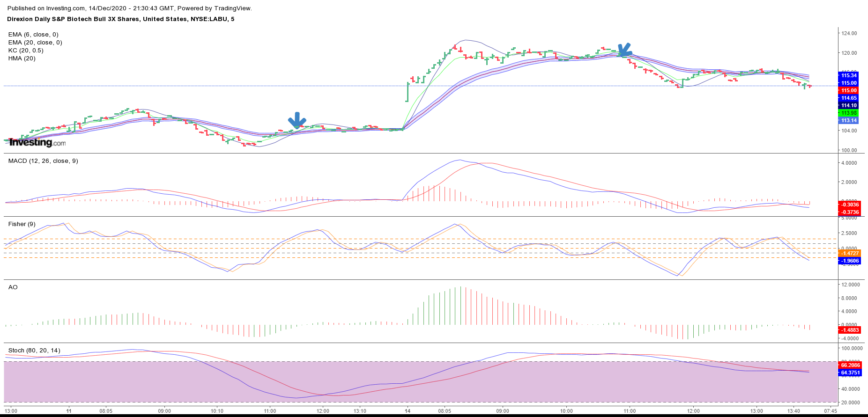Select the 114.10 price tag
This screenshot has height=417, width=868.
(849, 105)
